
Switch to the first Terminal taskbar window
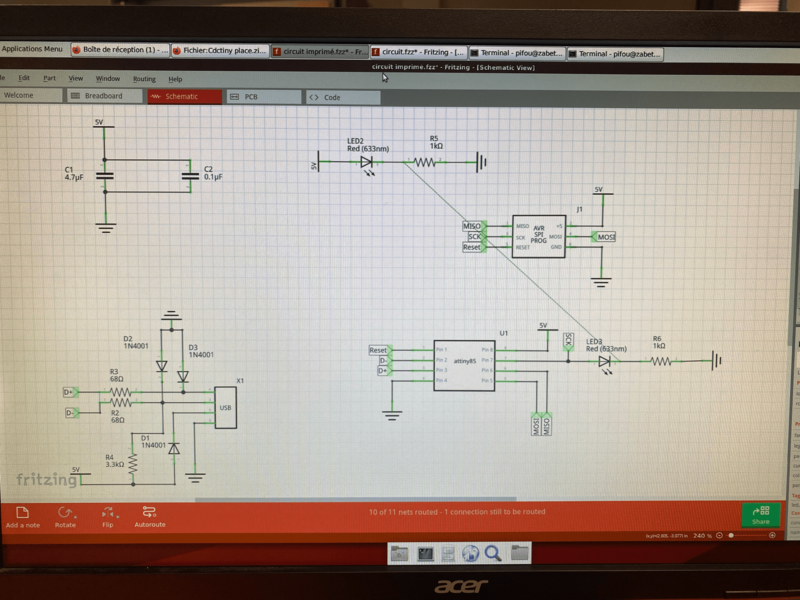[x=517, y=52]
